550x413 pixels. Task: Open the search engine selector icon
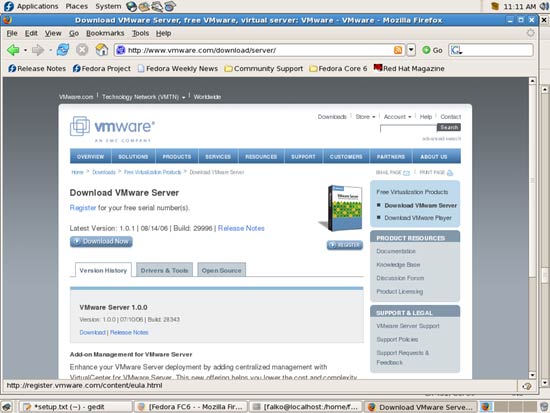pyautogui.click(x=456, y=50)
